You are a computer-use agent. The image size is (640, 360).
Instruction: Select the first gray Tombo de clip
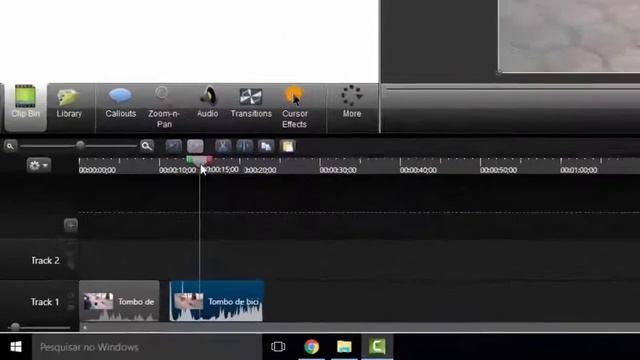(119, 301)
